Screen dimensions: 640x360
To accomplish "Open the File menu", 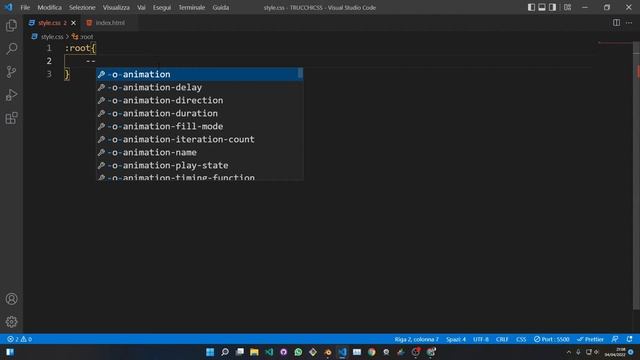I will pyautogui.click(x=25, y=7).
